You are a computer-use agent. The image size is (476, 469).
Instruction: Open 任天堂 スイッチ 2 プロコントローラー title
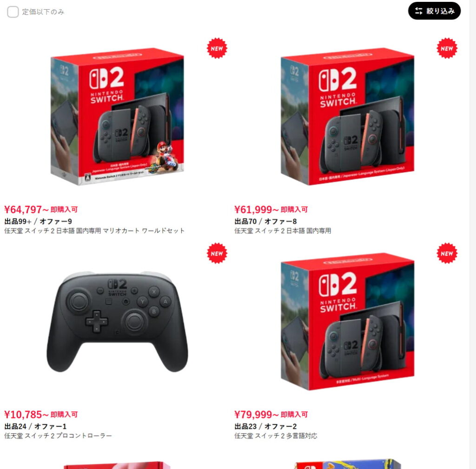coord(58,436)
